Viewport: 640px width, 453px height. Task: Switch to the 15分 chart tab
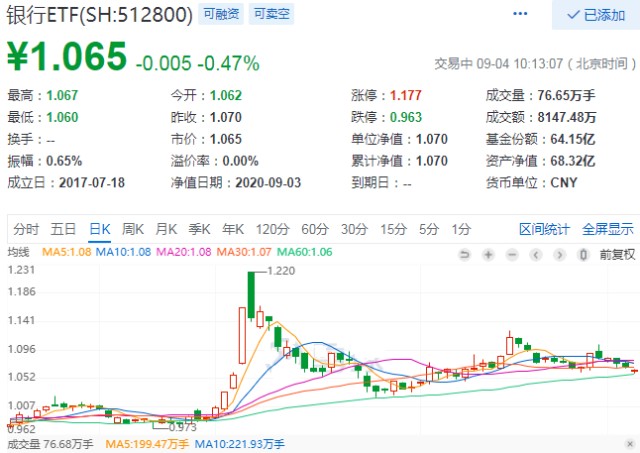tap(393, 229)
